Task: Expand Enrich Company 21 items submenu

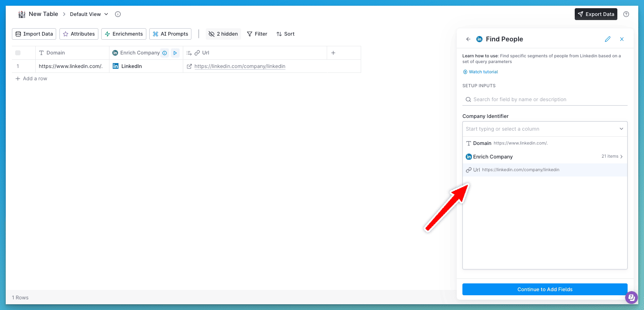Action: pyautogui.click(x=612, y=156)
